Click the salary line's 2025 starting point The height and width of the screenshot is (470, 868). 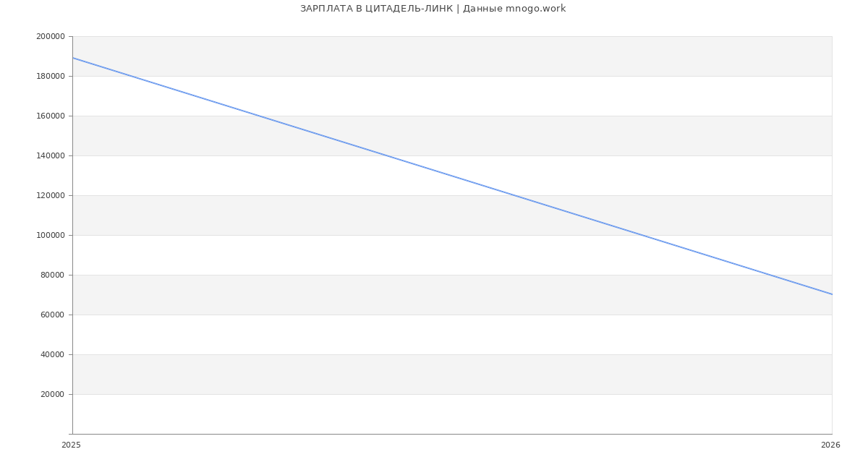[73, 58]
